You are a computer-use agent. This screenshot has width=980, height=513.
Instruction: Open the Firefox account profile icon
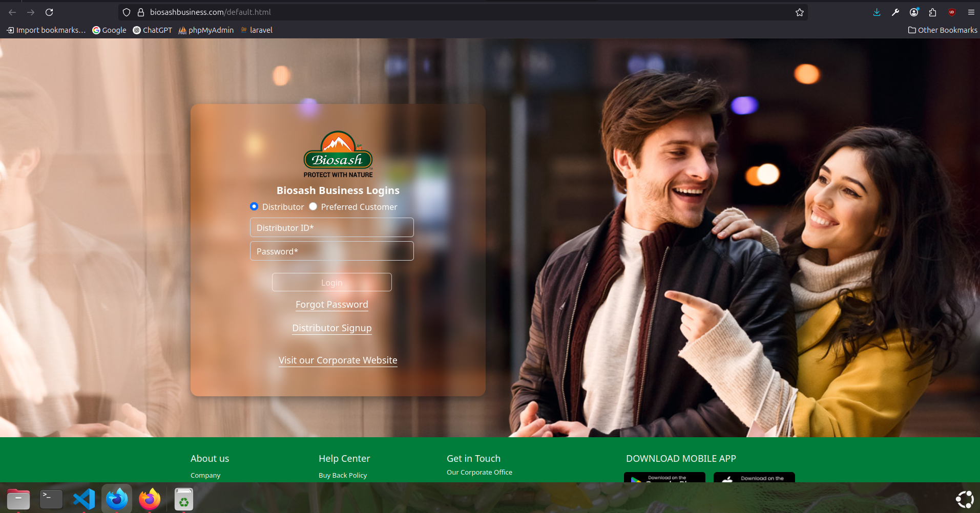tap(914, 12)
